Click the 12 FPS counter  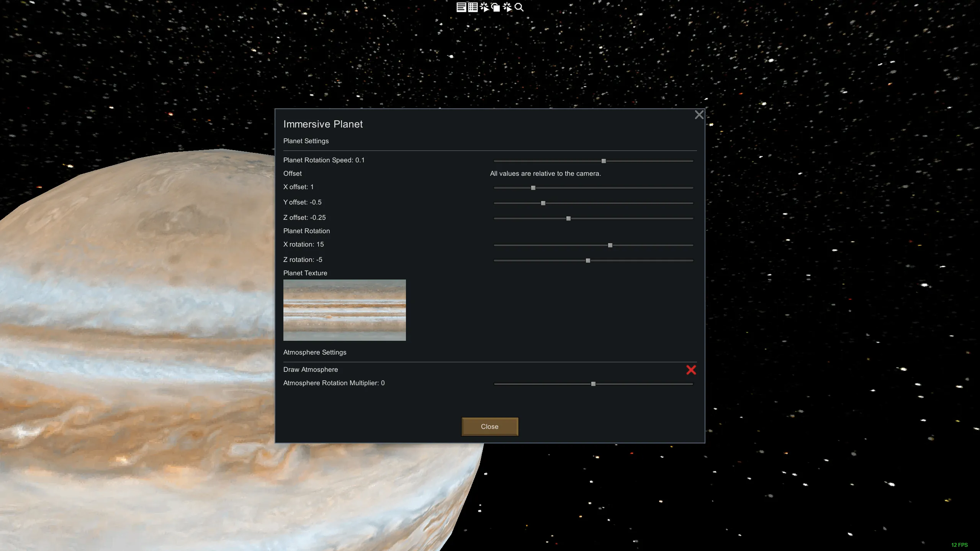(x=959, y=545)
